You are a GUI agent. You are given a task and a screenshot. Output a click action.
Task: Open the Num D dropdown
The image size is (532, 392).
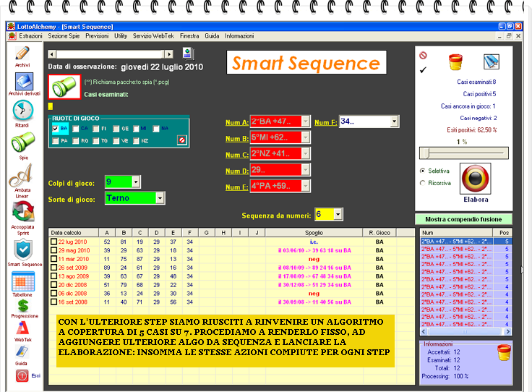click(305, 170)
